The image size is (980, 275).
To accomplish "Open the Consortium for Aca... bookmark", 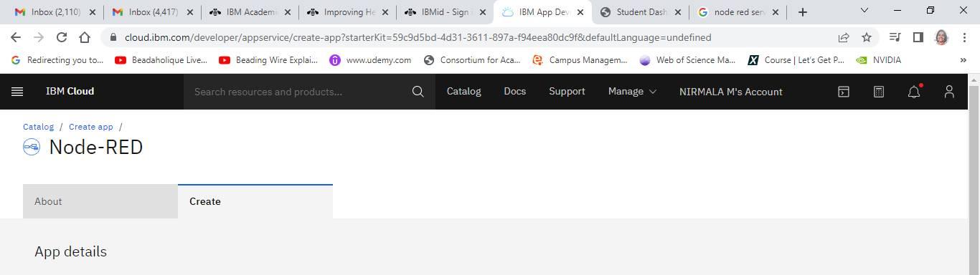I will 472,60.
